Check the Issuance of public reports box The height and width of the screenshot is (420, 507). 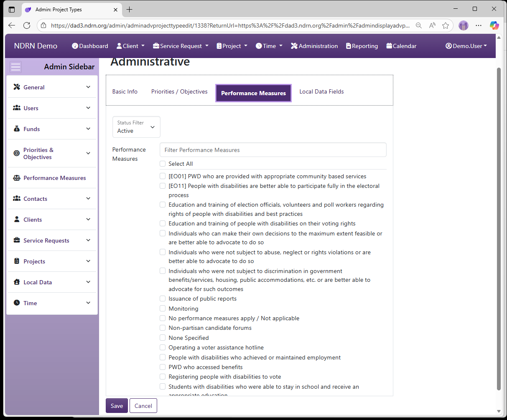(163, 299)
